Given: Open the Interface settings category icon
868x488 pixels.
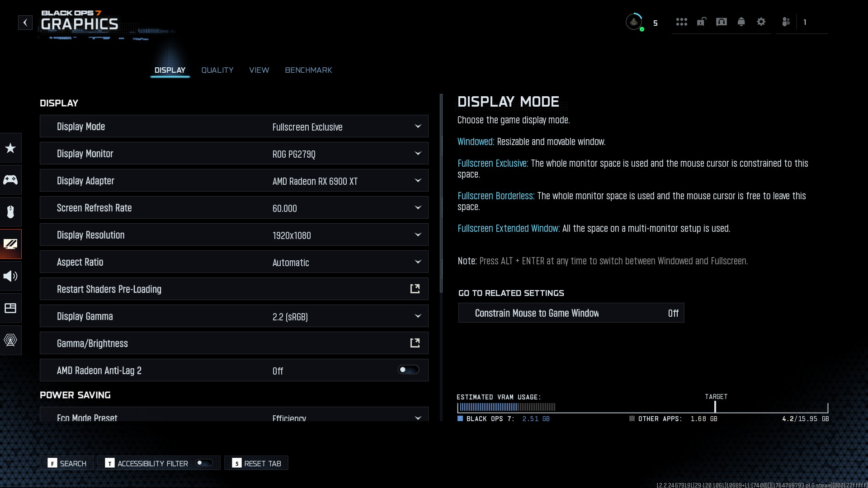Looking at the screenshot, I should point(10,308).
